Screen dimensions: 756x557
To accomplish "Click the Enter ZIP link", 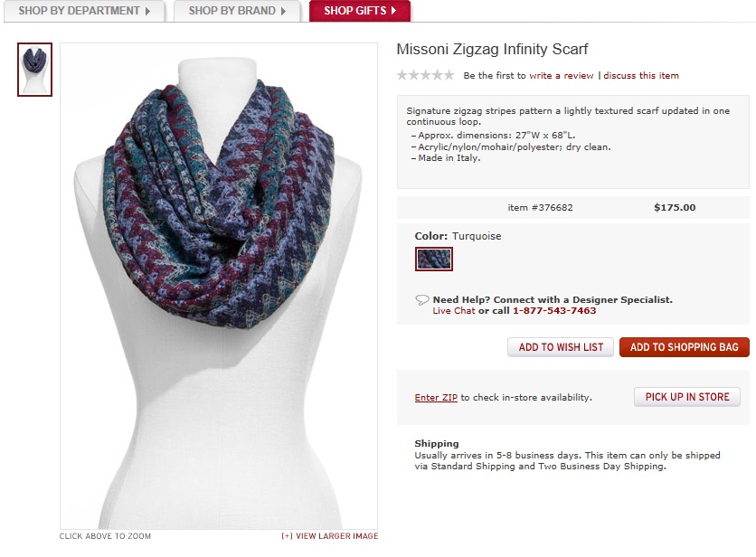I will coord(436,397).
